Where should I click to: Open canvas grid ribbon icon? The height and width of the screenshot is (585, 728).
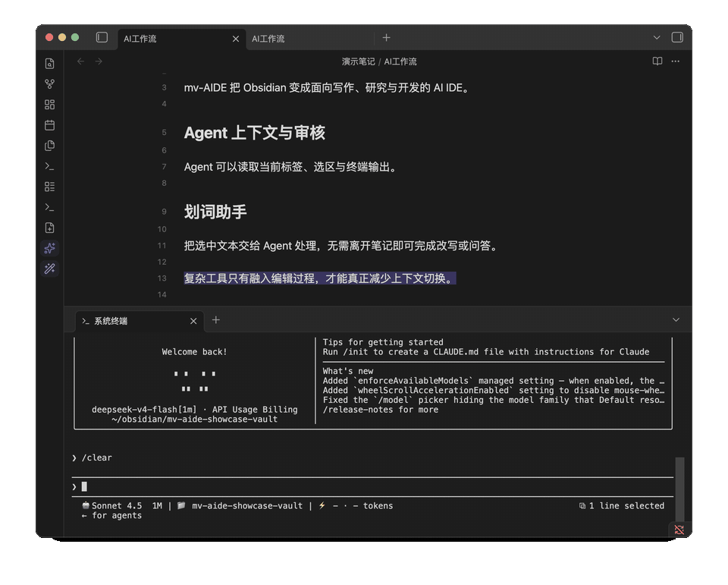pyautogui.click(x=50, y=105)
